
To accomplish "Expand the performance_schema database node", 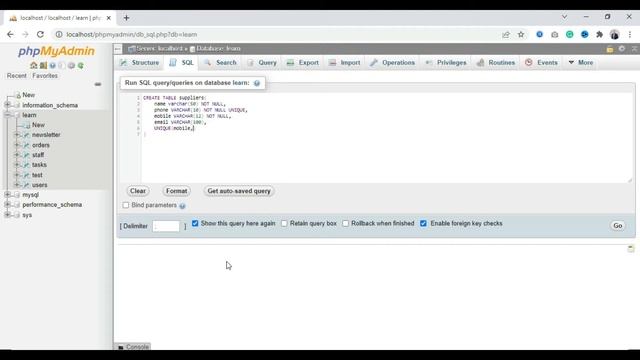I will [x=7, y=204].
